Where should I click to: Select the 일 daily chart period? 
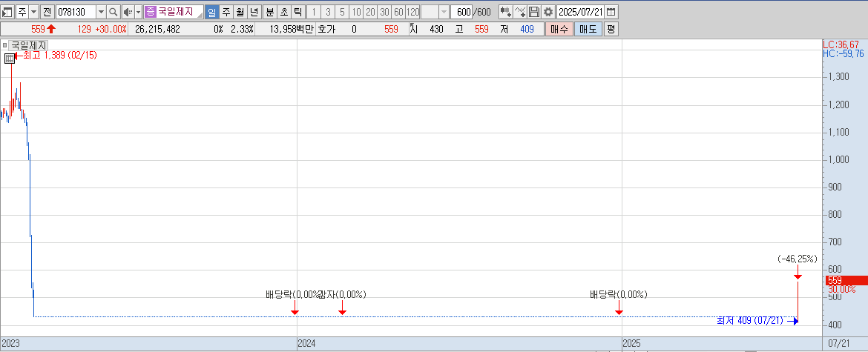click(x=212, y=12)
